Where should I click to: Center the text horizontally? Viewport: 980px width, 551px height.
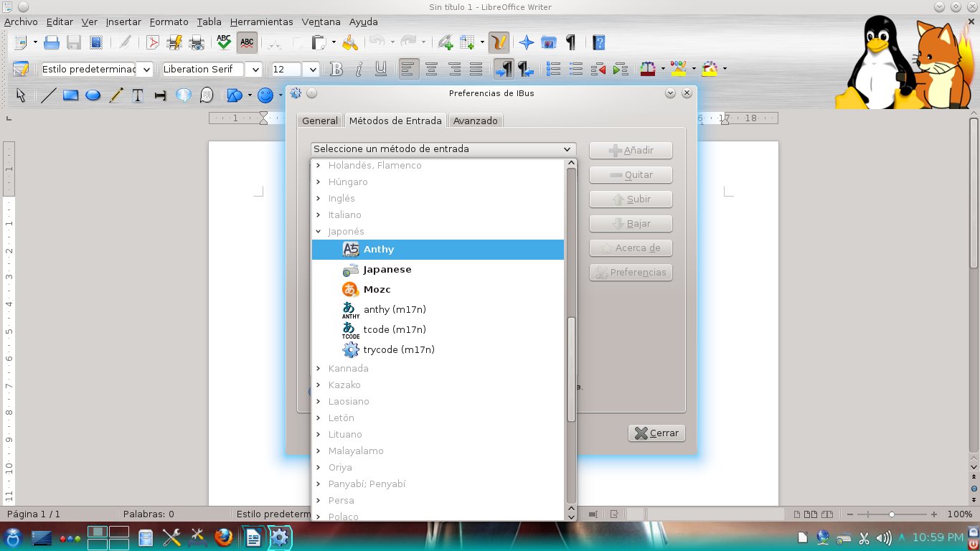point(431,69)
